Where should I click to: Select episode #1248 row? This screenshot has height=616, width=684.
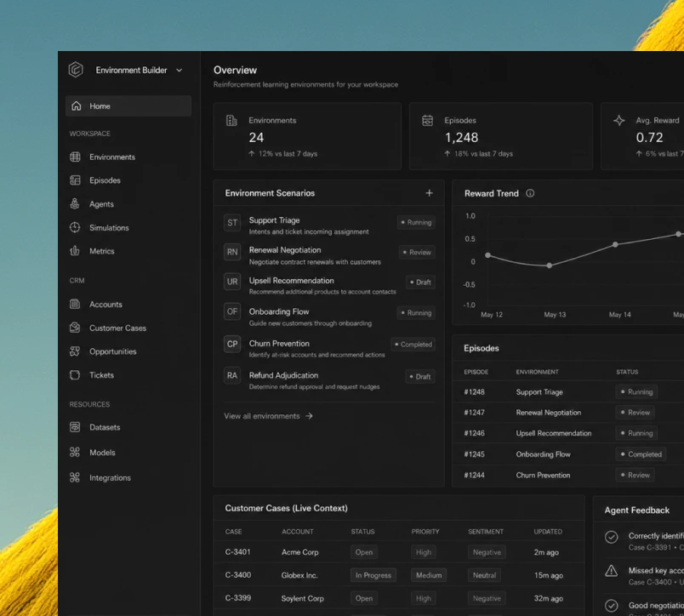click(x=567, y=391)
